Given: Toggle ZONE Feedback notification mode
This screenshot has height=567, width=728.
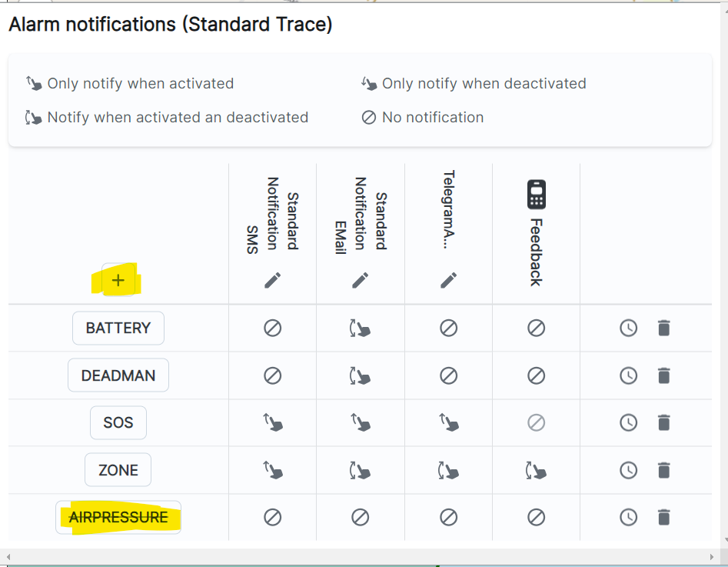Looking at the screenshot, I should (x=537, y=470).
